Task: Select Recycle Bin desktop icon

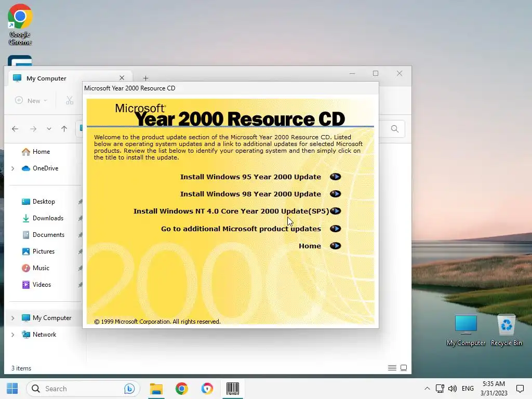Action: tap(506, 330)
